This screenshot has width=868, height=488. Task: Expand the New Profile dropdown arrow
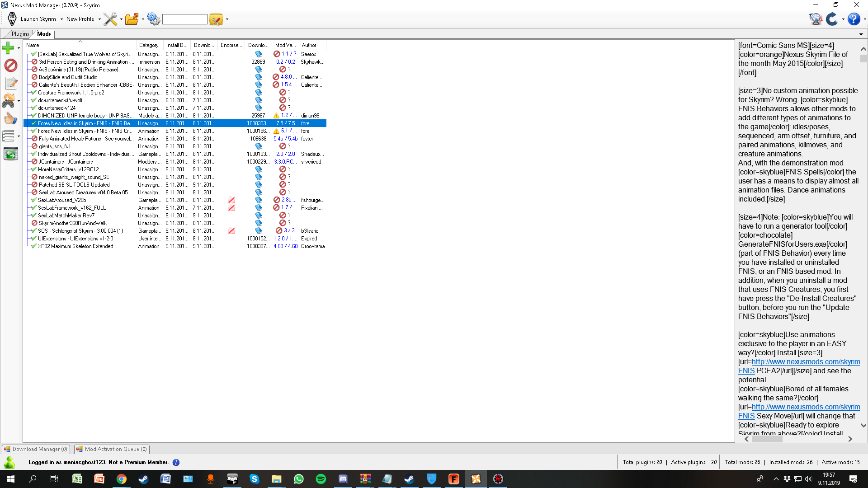tap(99, 19)
